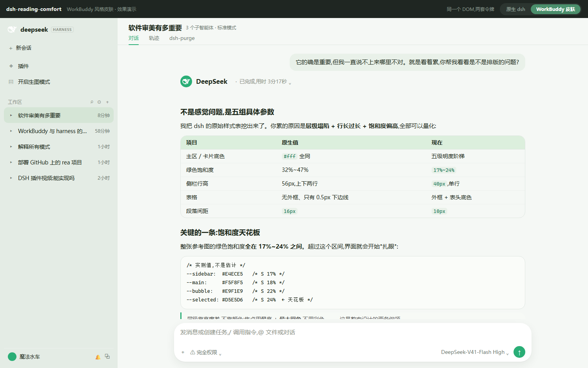Click the 开启生图模式 image mode icon

click(11, 82)
